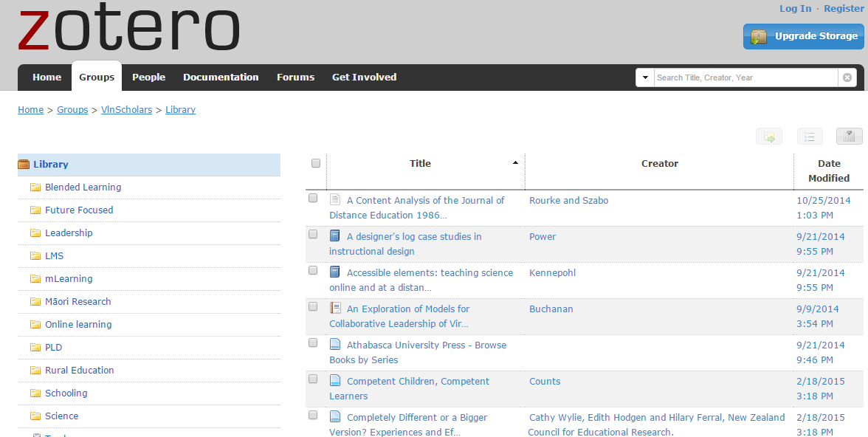868x437 pixels.
Task: Check the Athabasca University Press item checkbox
Action: (312, 342)
